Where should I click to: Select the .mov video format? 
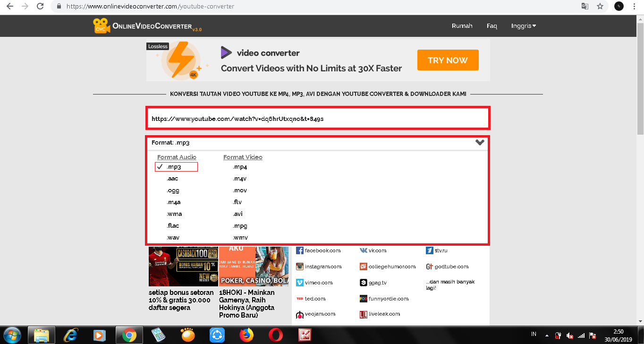[x=240, y=190]
